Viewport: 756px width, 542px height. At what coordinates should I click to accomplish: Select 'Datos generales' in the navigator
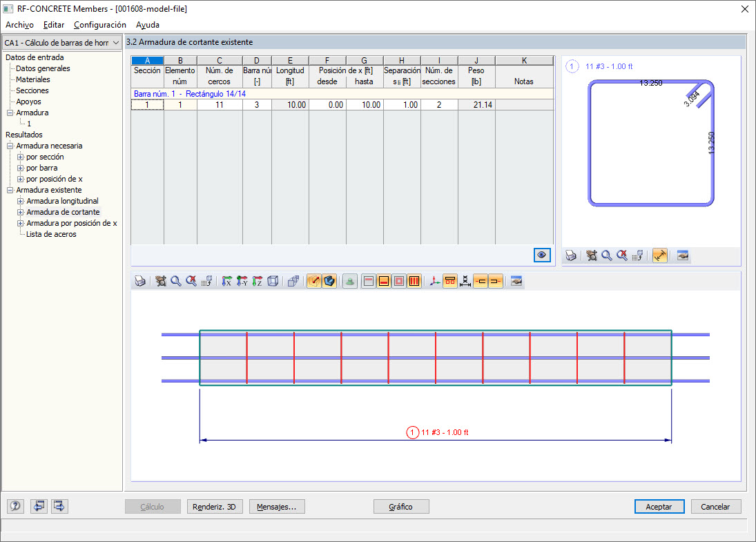(43, 68)
